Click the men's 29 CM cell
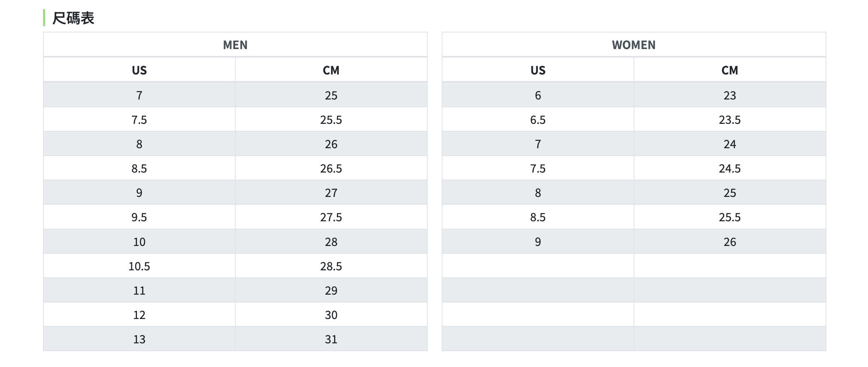868x367 pixels. 331,290
